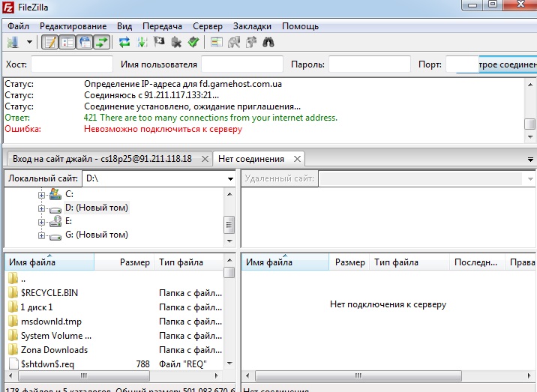Select the parent folder '..' icon

point(13,278)
